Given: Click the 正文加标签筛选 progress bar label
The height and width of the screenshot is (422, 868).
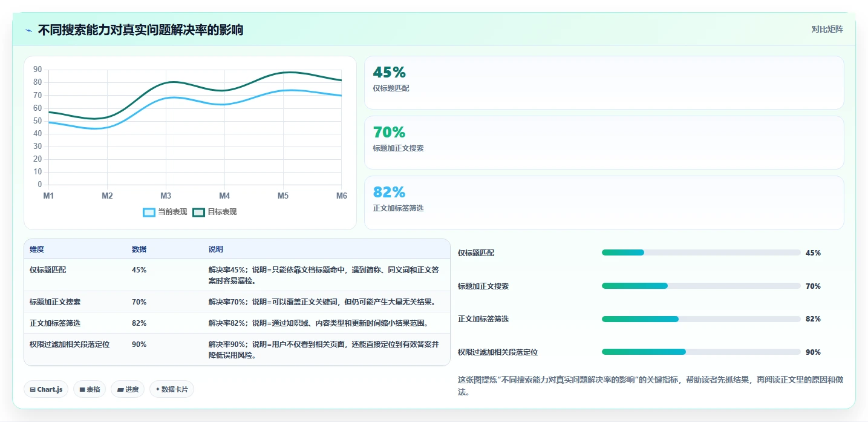Looking at the screenshot, I should click(483, 318).
